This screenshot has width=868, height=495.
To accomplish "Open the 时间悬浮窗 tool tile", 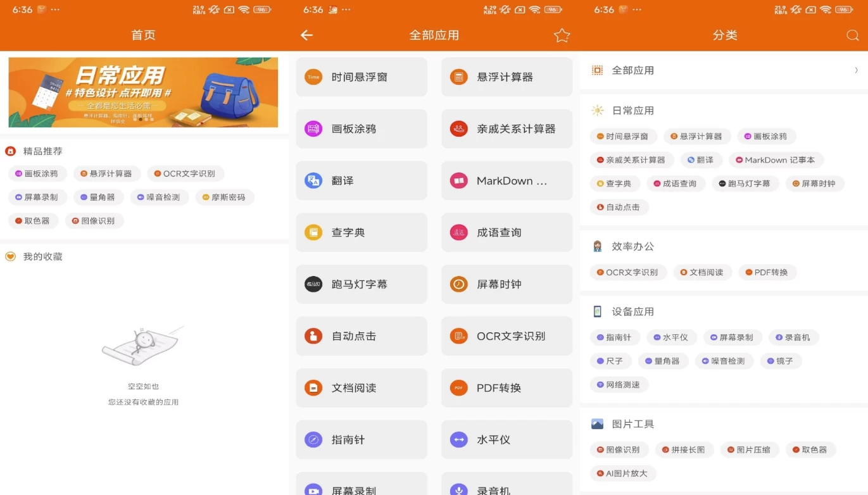I will pyautogui.click(x=362, y=77).
